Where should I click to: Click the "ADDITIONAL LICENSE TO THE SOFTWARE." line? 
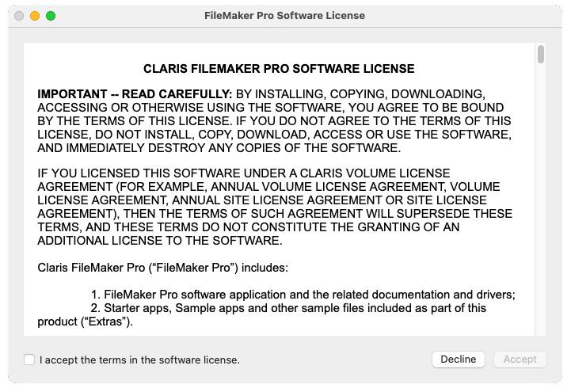coord(160,241)
